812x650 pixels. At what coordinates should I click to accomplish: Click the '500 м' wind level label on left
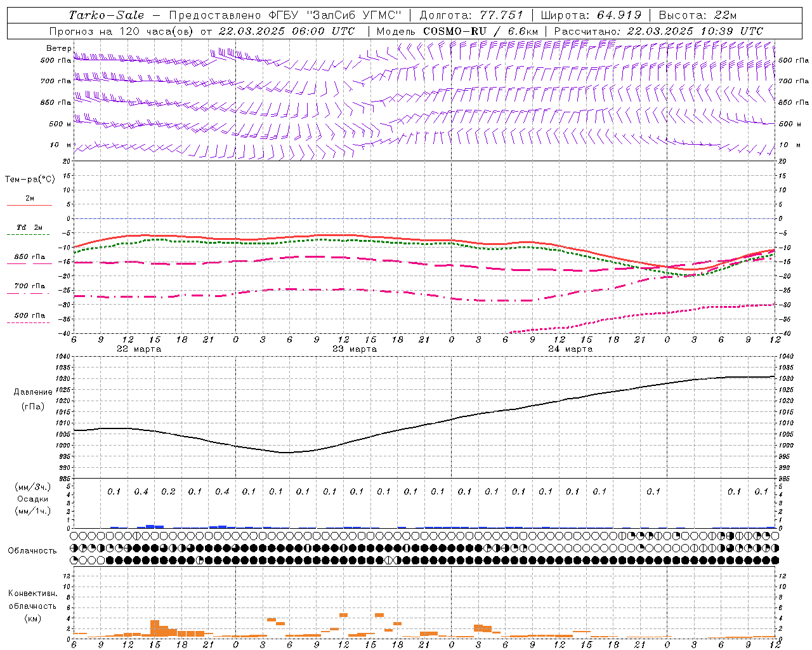tap(60, 124)
